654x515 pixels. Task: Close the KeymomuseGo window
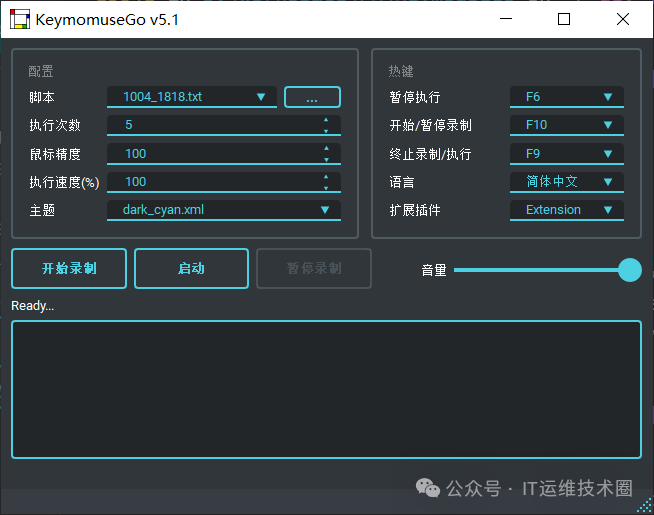click(x=623, y=19)
